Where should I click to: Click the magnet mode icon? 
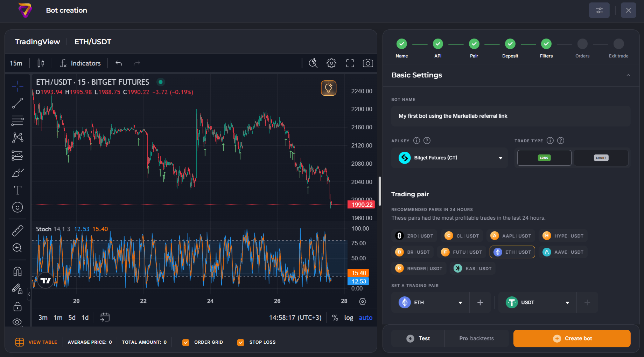(17, 272)
